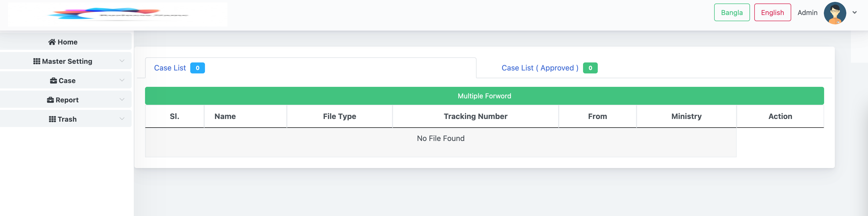Click the blue Case List count badge
This screenshot has height=216, width=868.
click(197, 68)
